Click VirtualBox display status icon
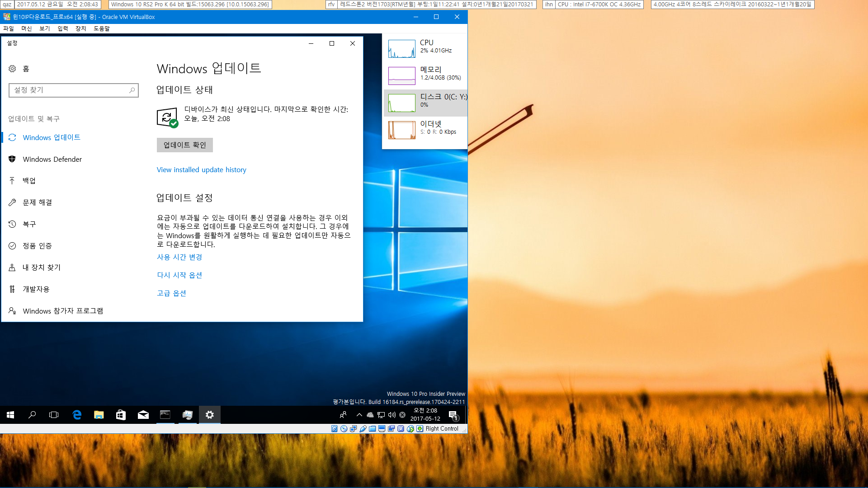Screen dimensions: 868x488 (x=382, y=429)
